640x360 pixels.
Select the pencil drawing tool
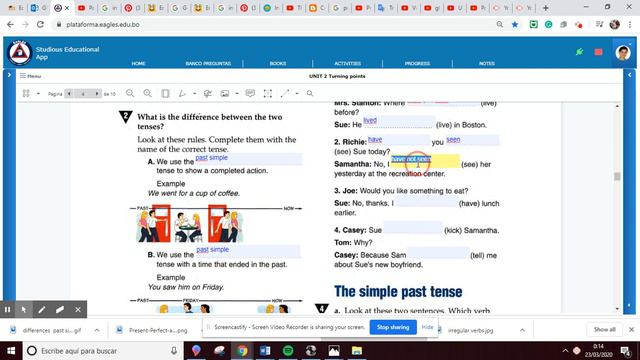tap(182, 93)
